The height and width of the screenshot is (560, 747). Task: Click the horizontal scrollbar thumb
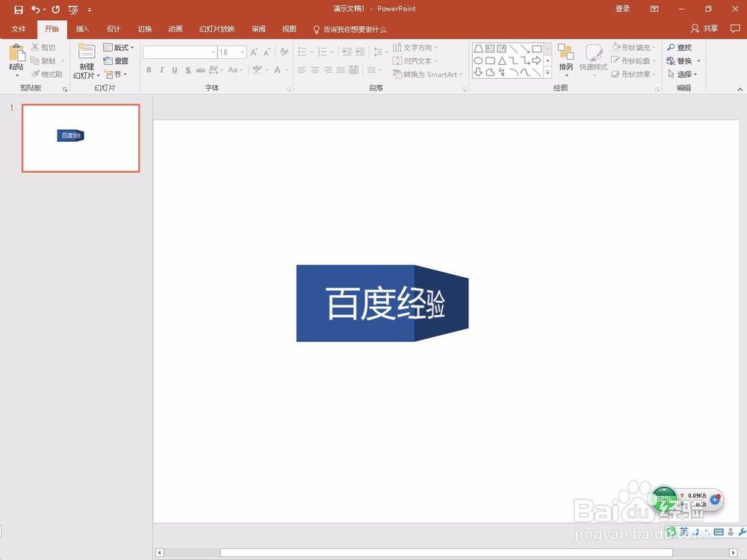click(446, 553)
